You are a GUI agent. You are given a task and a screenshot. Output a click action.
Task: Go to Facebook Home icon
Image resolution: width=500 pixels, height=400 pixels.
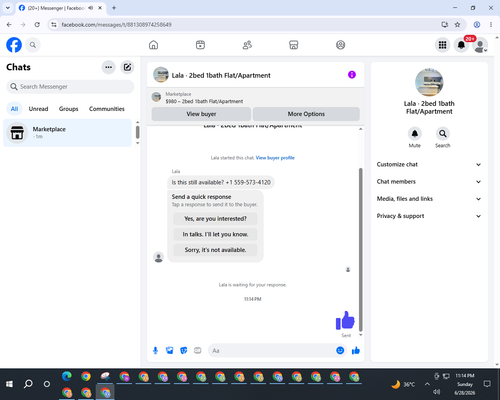click(x=153, y=45)
